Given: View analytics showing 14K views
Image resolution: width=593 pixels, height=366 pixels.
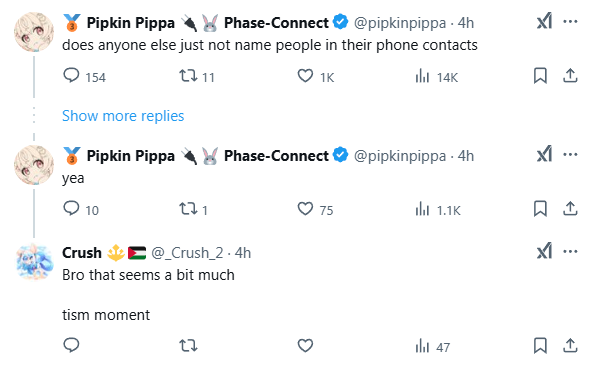Looking at the screenshot, I should pos(436,76).
